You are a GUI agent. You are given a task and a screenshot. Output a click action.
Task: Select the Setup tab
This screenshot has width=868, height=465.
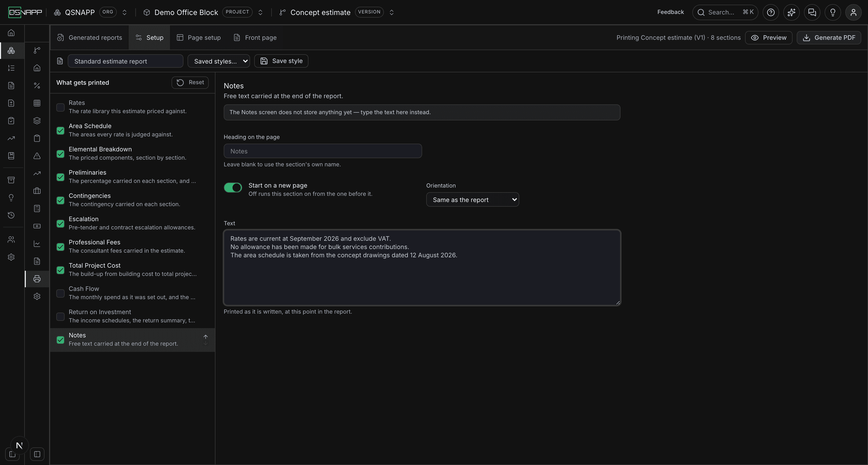point(149,38)
